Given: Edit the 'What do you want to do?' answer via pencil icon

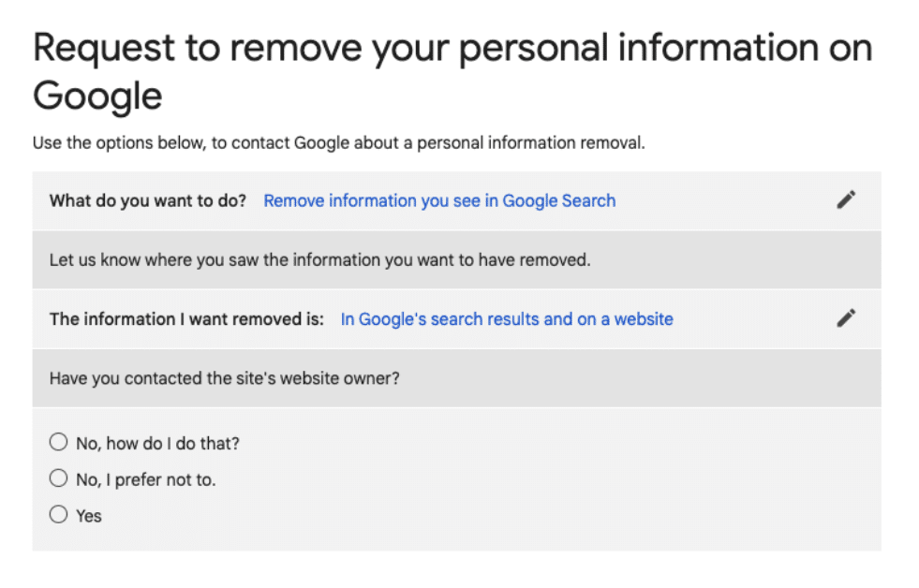Looking at the screenshot, I should [846, 200].
